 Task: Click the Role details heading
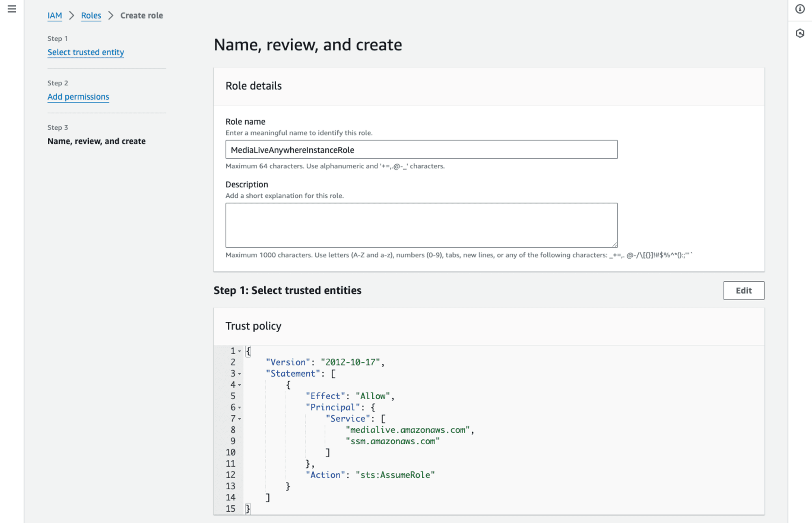pos(253,86)
